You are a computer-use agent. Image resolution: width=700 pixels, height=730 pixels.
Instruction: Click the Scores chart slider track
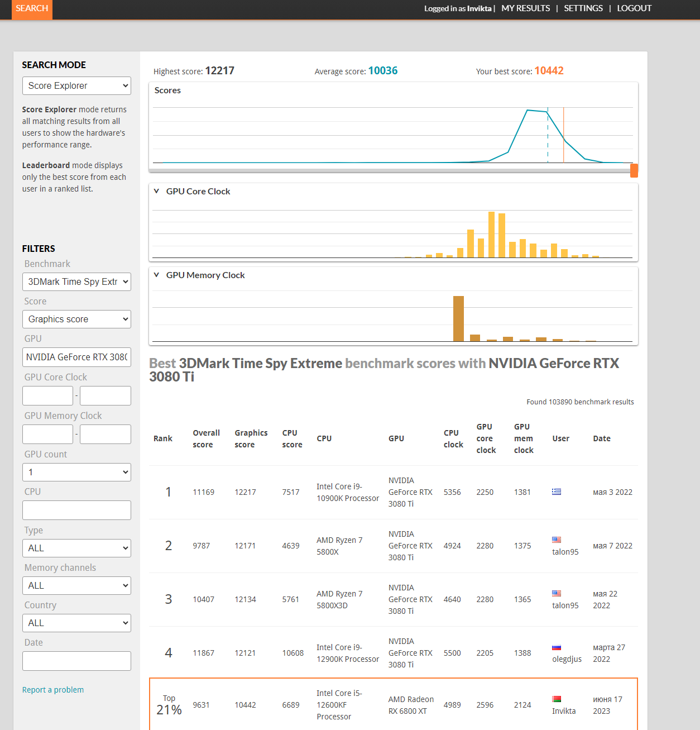[391, 170]
